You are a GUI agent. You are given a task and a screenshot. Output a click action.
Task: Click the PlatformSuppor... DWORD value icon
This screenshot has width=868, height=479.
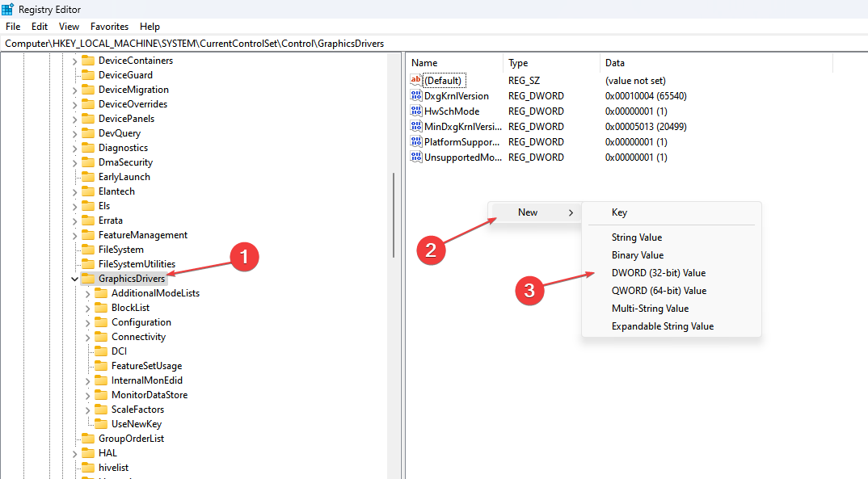tap(415, 142)
